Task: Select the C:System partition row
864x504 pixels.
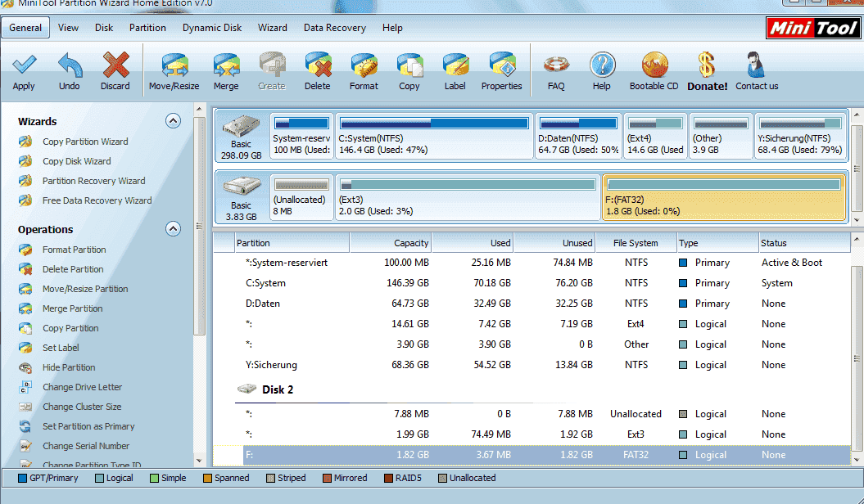Action: [x=532, y=283]
